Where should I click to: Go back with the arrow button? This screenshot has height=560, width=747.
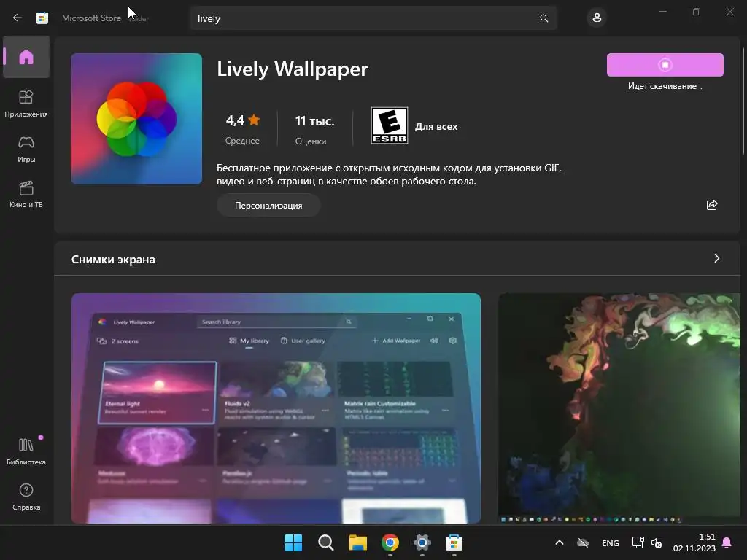18,17
